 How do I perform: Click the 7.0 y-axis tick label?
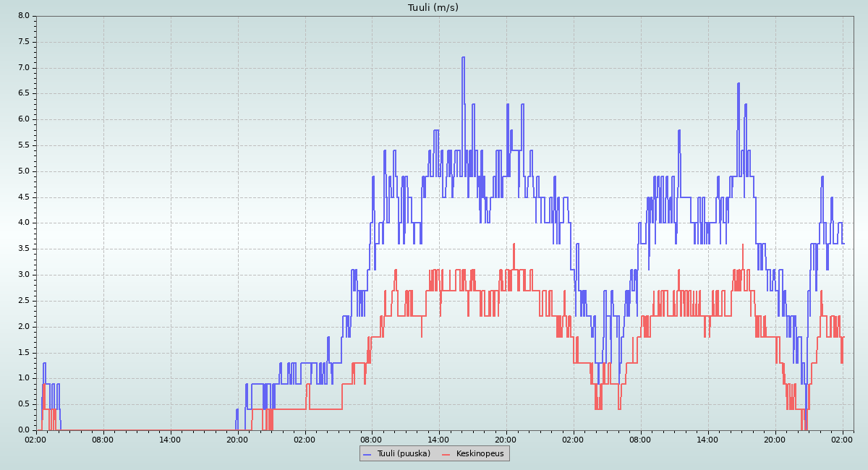[23, 68]
